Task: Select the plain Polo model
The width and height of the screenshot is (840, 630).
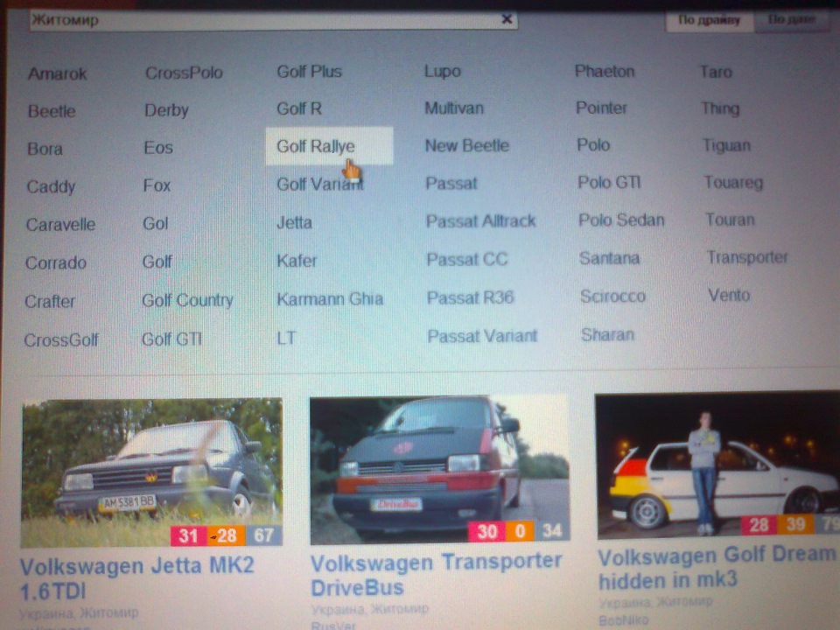Action: (x=593, y=144)
